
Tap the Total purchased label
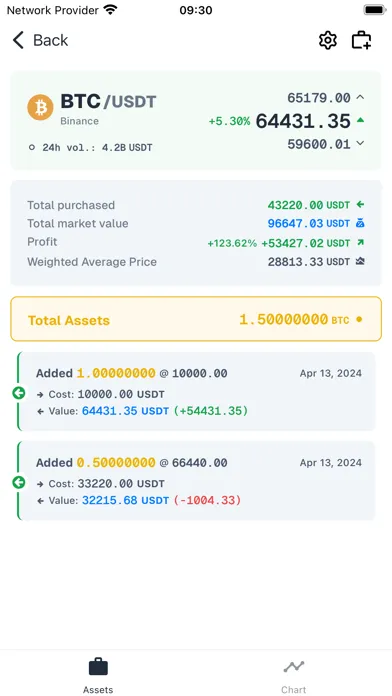click(x=71, y=205)
